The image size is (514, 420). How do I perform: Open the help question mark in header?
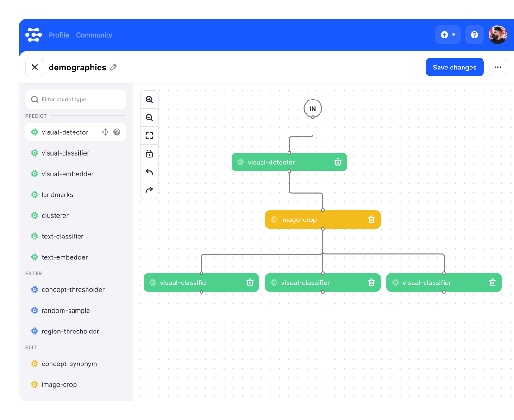474,35
